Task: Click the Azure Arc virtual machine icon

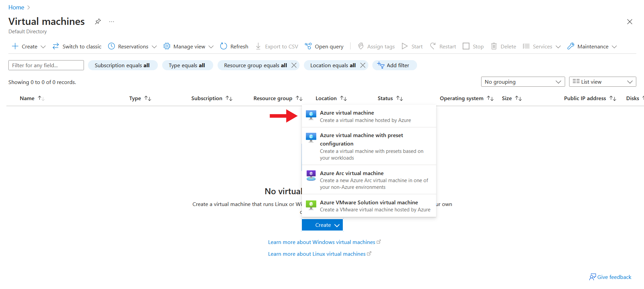Action: click(x=311, y=175)
